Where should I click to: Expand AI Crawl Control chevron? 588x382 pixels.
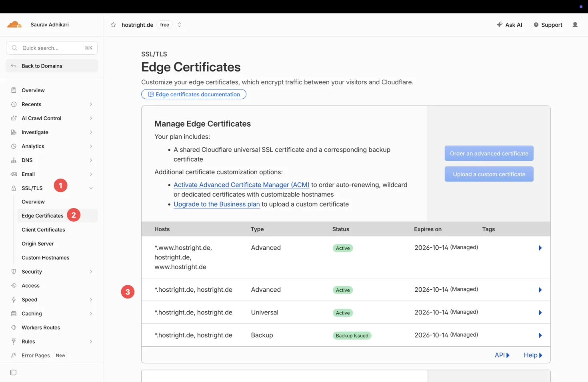91,118
